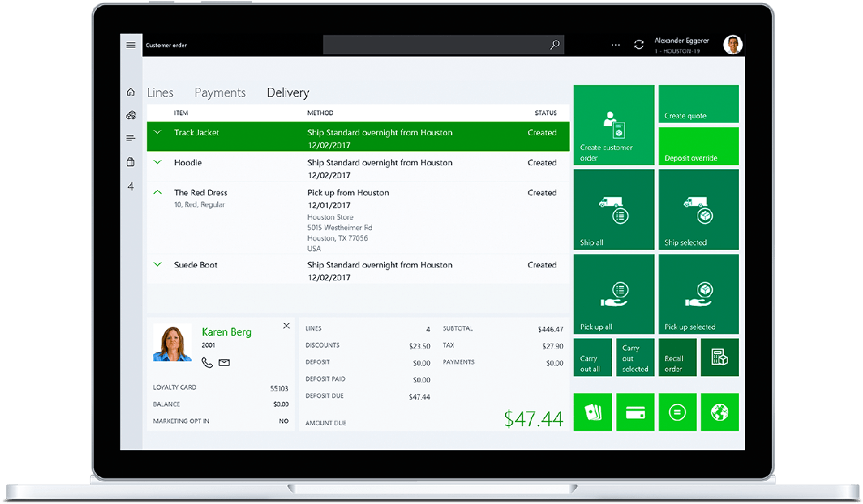Screen dimensions: 863x504
Task: Collapse The Red Dress line details
Action: pyautogui.click(x=157, y=192)
